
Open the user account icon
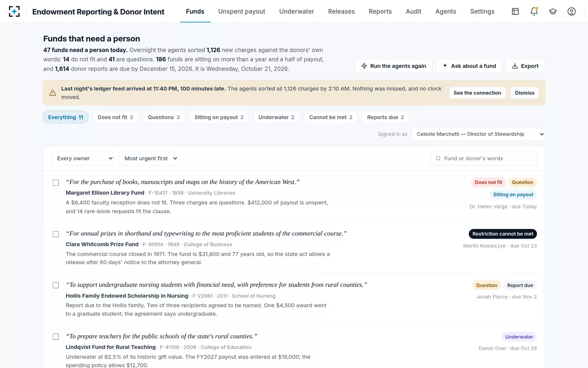[572, 11]
